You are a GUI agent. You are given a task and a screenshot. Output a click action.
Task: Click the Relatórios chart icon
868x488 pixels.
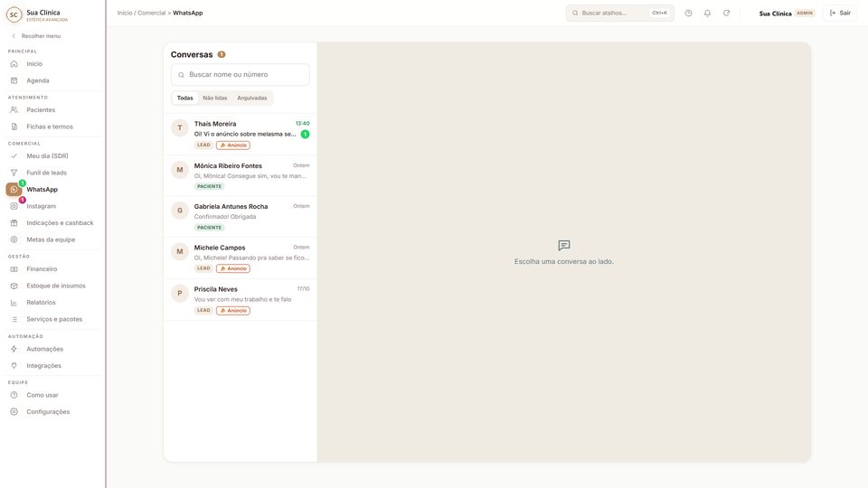(x=14, y=302)
